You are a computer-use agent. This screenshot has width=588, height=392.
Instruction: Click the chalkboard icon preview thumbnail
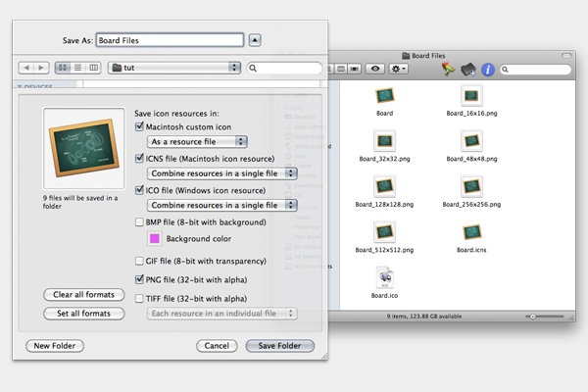click(84, 148)
